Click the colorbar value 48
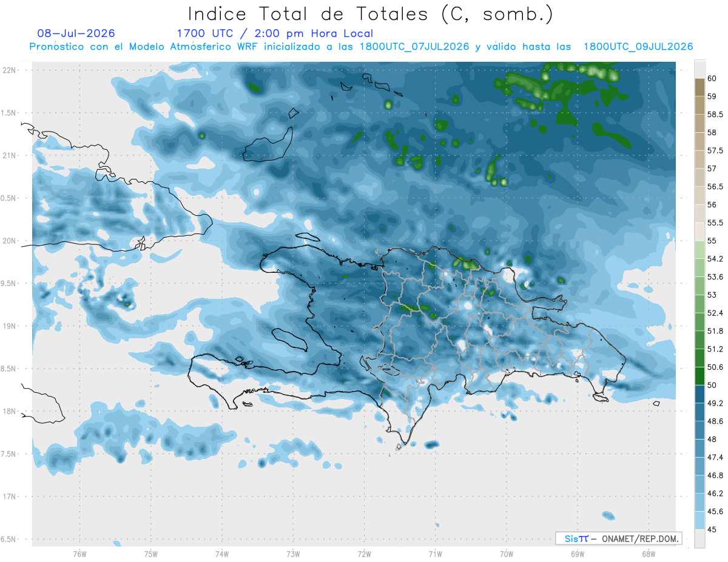728x562 pixels. coord(713,440)
